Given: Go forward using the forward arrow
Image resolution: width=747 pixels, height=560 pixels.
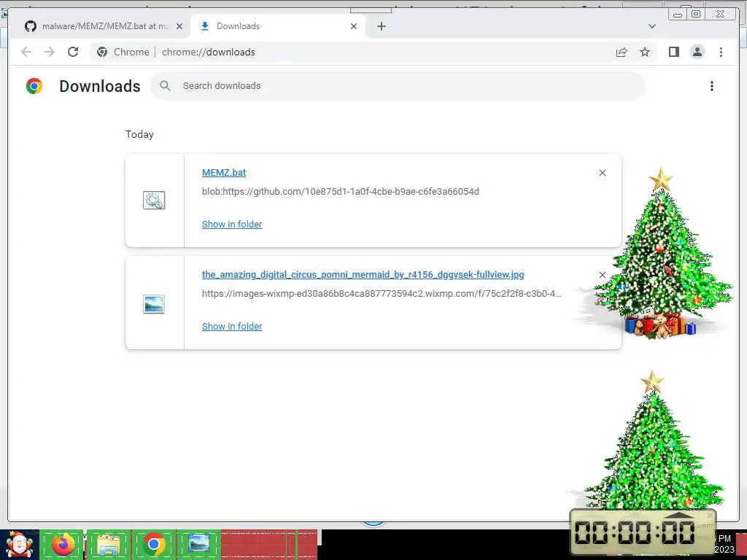Looking at the screenshot, I should tap(50, 52).
